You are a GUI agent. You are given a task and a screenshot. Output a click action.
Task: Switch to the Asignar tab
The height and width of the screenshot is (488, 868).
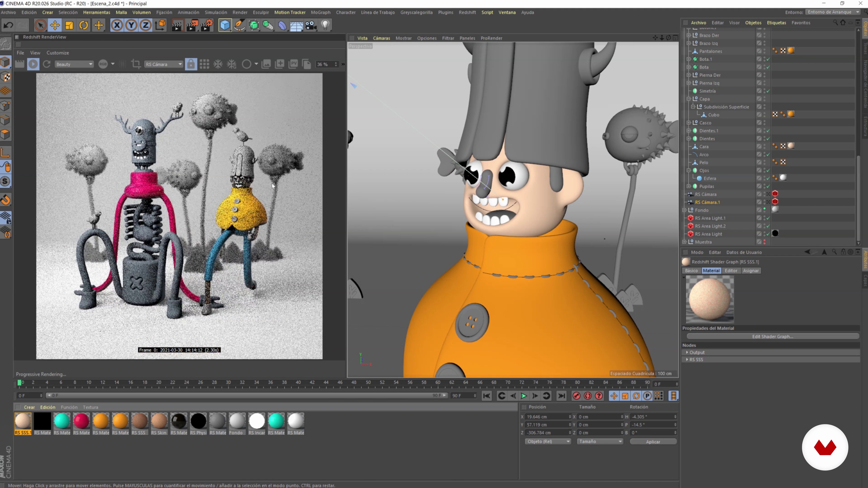750,270
